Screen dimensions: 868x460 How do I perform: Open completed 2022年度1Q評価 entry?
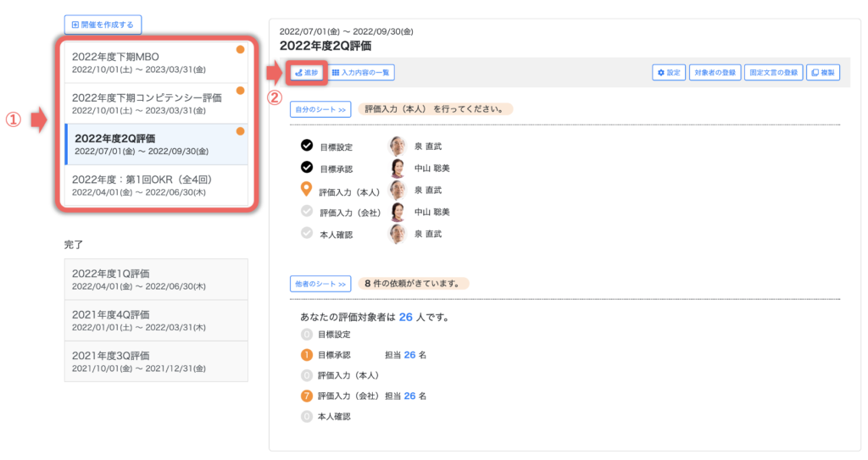tap(156, 279)
